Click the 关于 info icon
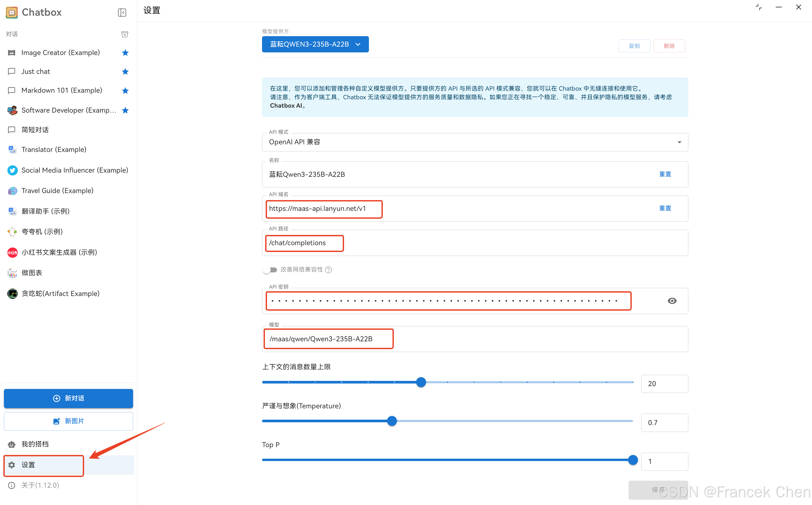This screenshot has width=812, height=505. pos(12,485)
